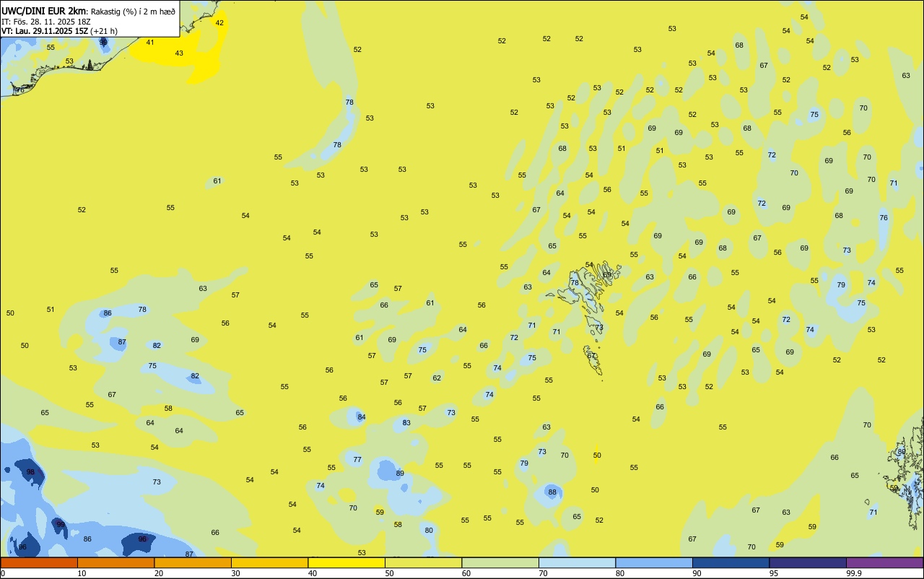This screenshot has width=924, height=579.
Task: Select the 20–30 legend color band
Action: tap(193, 562)
